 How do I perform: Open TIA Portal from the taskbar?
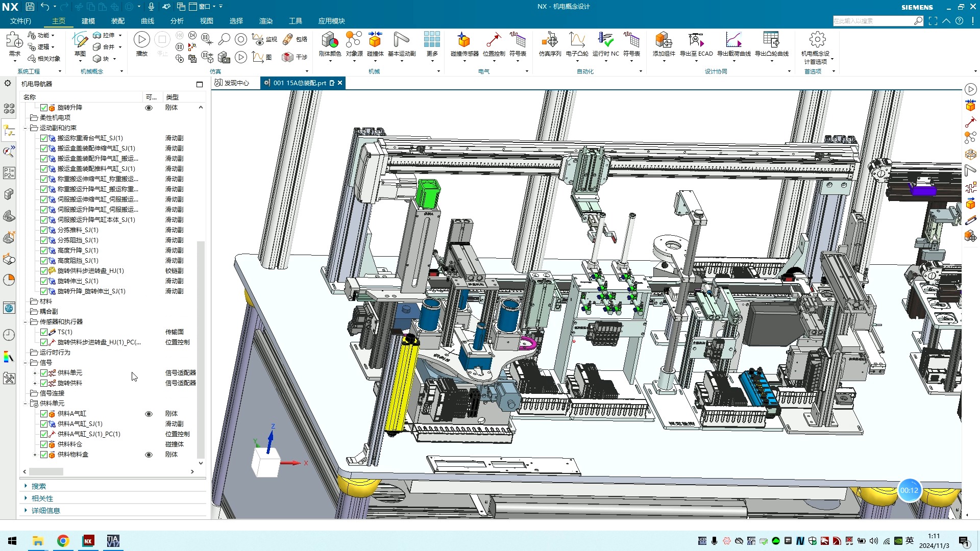(113, 541)
